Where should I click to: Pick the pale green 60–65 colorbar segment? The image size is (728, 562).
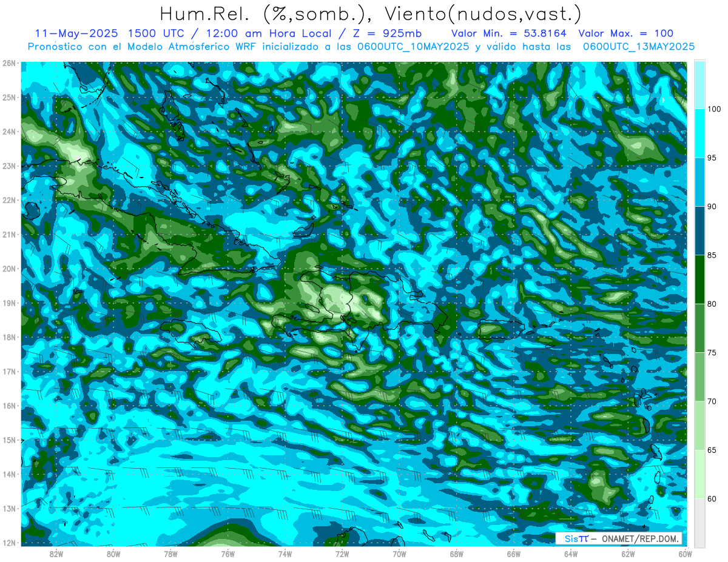tap(699, 474)
